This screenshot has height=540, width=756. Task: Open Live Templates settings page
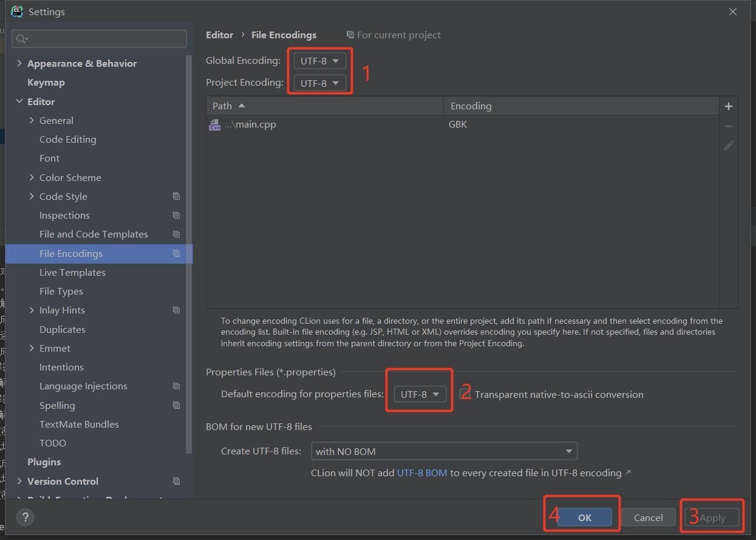[72, 272]
